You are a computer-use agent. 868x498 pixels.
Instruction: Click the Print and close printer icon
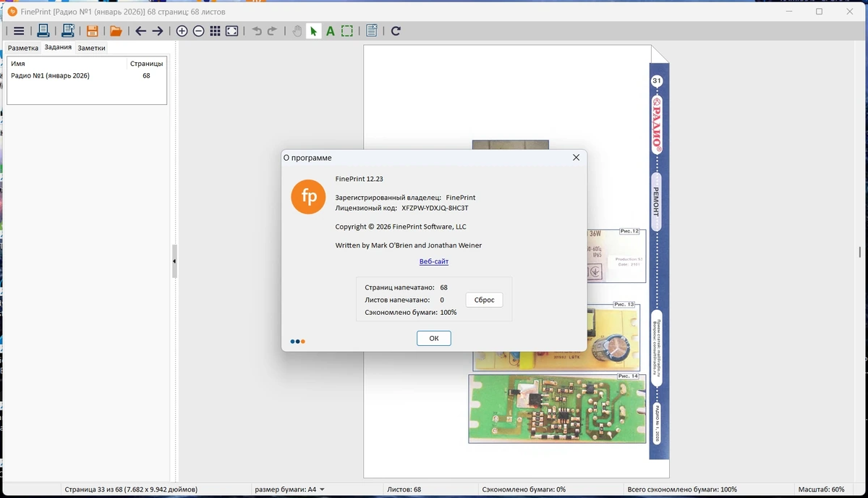pos(67,31)
